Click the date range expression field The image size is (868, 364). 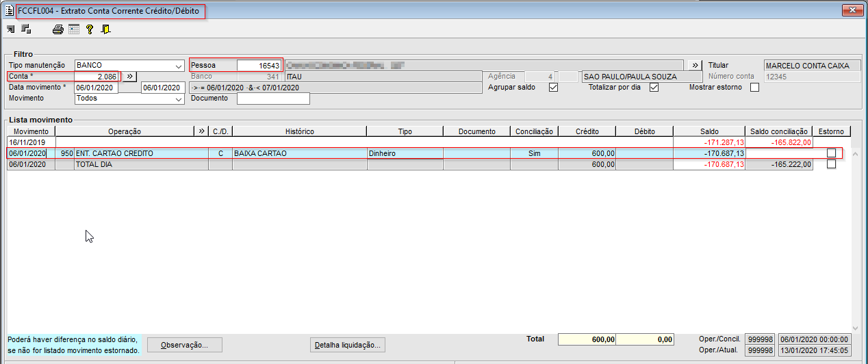click(335, 88)
